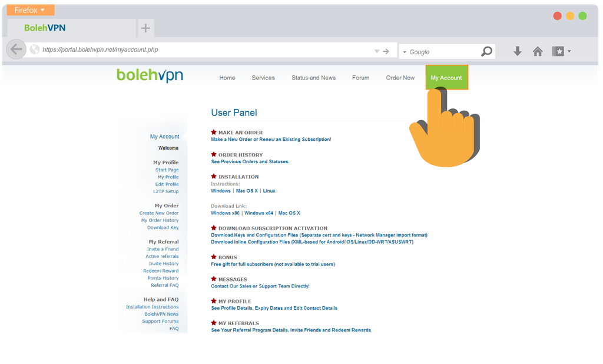
Task: Open L2TP Setup sidebar link
Action: (165, 191)
